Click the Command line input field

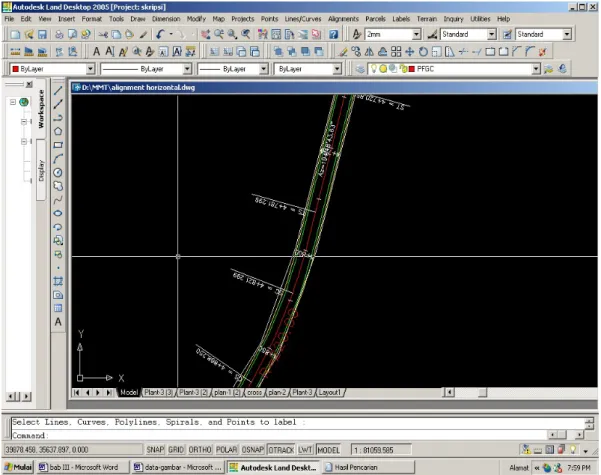(x=279, y=436)
